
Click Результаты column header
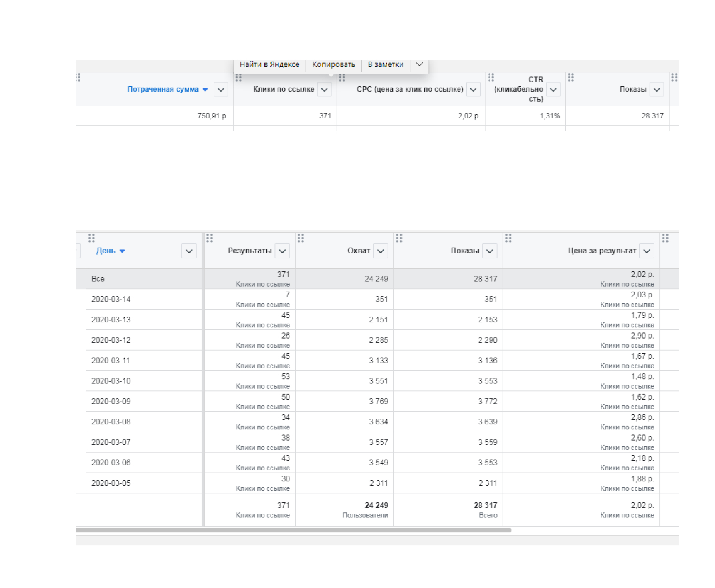pyautogui.click(x=250, y=251)
